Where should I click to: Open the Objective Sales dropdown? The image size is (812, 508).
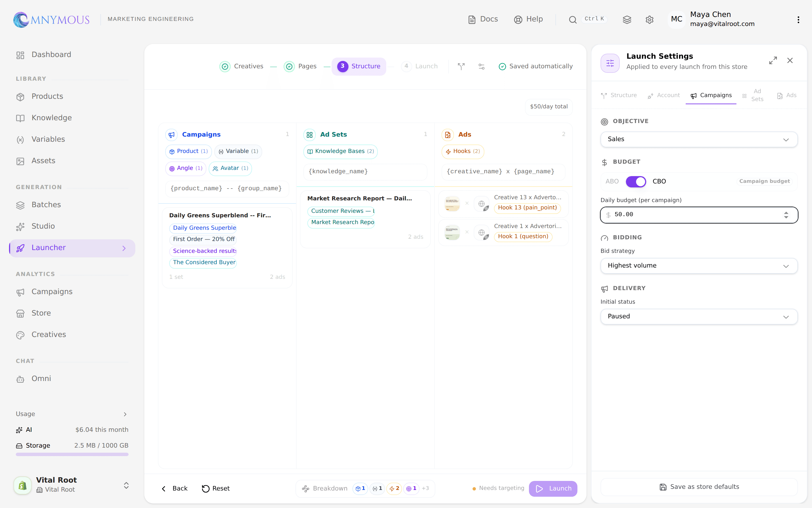(699, 139)
